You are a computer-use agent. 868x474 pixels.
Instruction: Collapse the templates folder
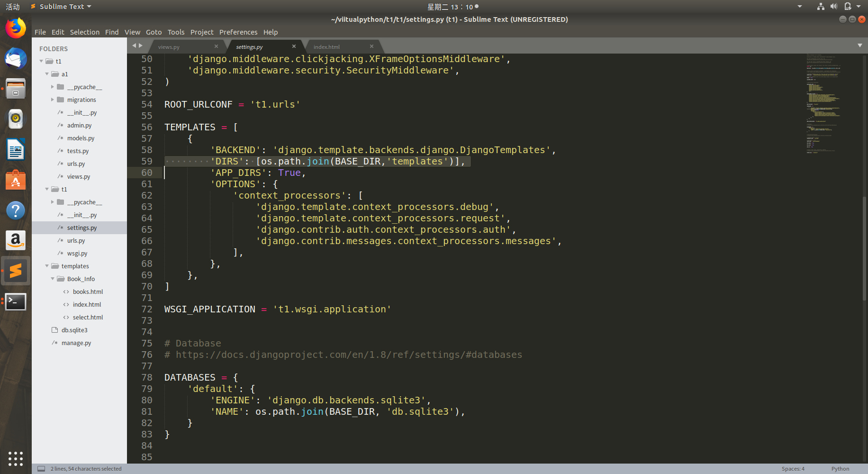(x=47, y=266)
